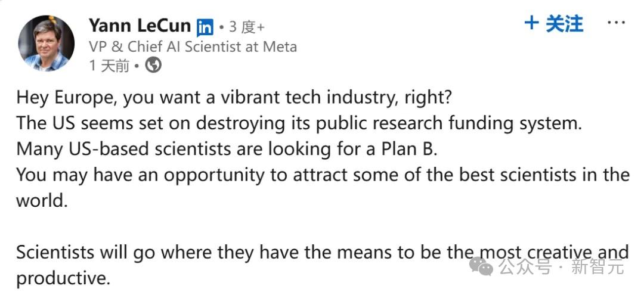Image resolution: width=644 pixels, height=292 pixels.
Task: Click the 1 天前 post timestamp
Action: [109, 66]
